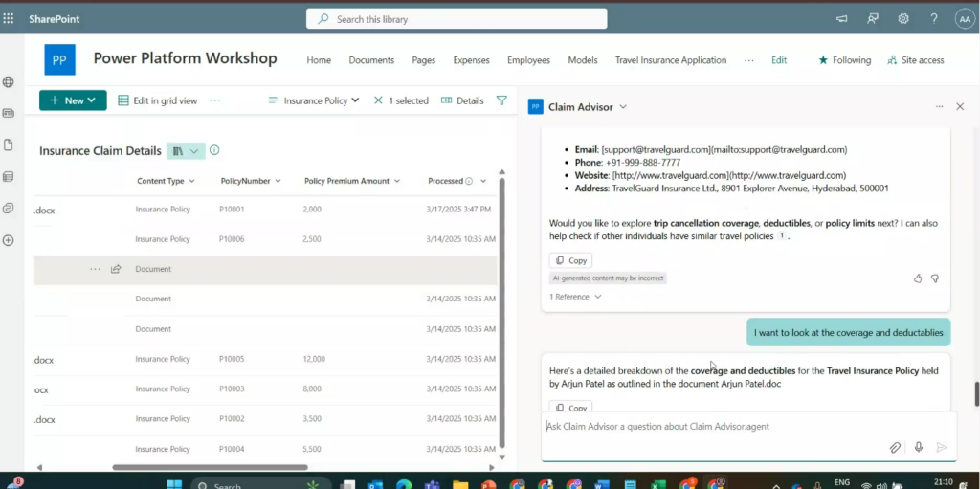
Task: Go to Home in site navigation
Action: click(319, 60)
